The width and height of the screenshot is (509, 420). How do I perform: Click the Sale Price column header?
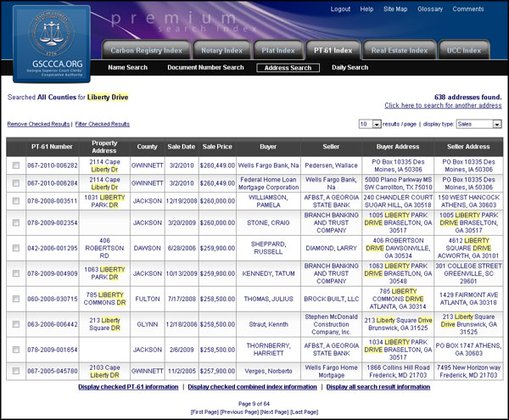[217, 147]
